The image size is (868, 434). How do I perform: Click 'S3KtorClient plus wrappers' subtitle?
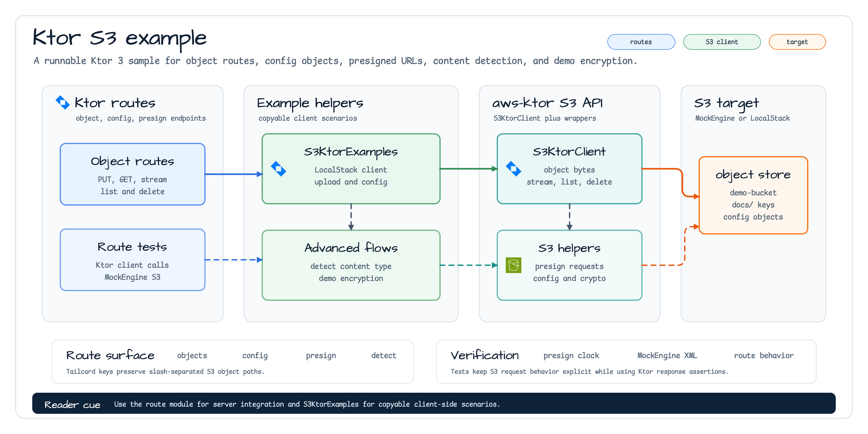click(x=545, y=118)
